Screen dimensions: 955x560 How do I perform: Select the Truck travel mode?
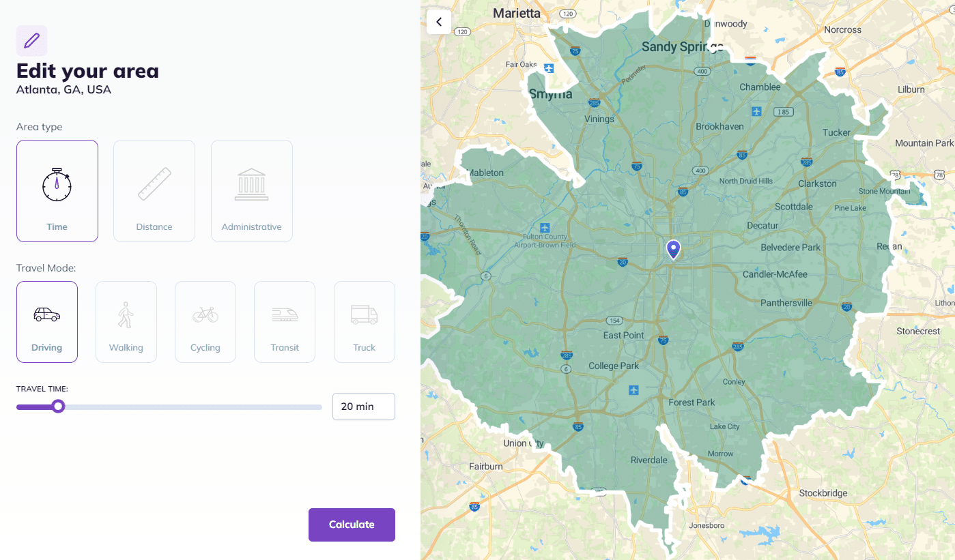pyautogui.click(x=364, y=322)
